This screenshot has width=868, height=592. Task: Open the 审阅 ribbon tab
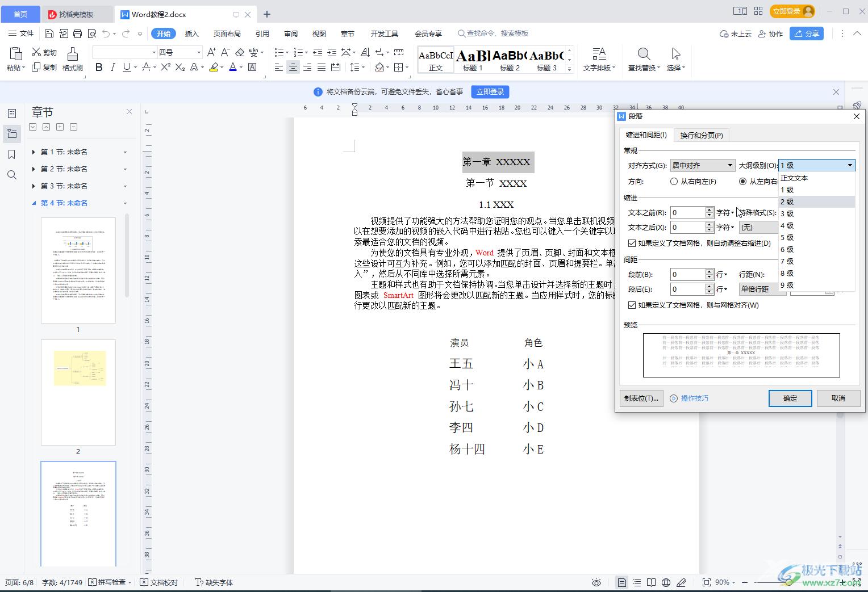coord(291,33)
